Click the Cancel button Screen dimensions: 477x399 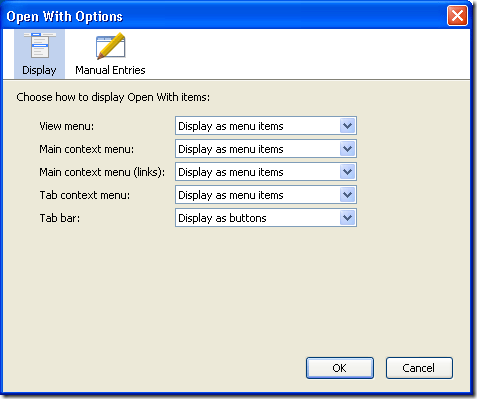point(419,368)
